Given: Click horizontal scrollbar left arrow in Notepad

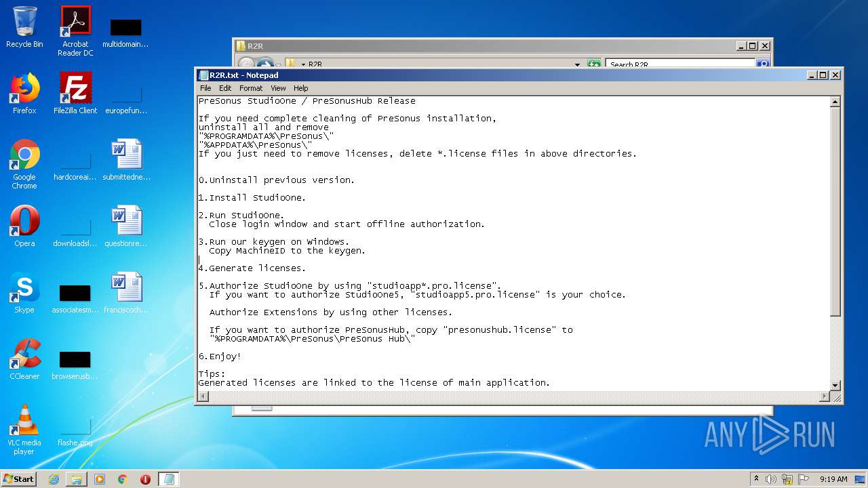Looking at the screenshot, I should point(203,396).
